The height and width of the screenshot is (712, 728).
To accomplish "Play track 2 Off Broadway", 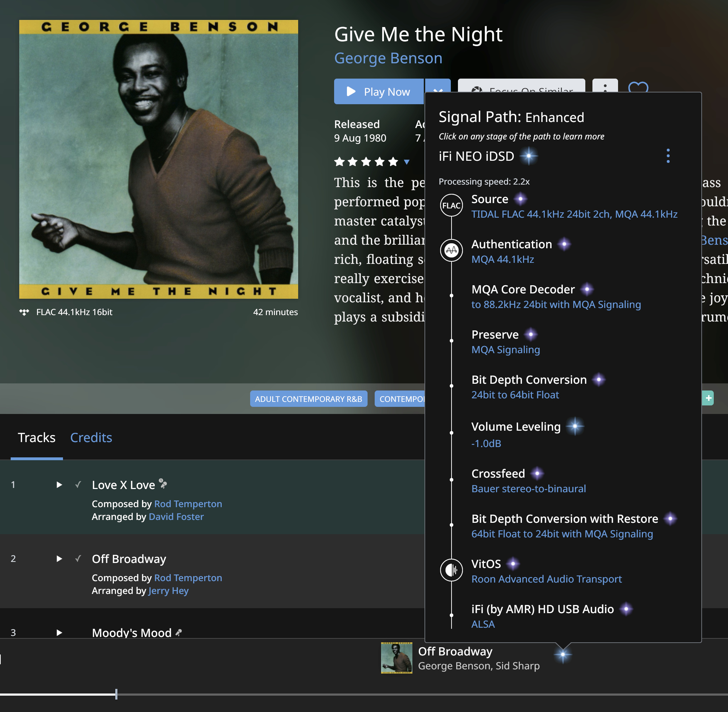I will tap(59, 559).
